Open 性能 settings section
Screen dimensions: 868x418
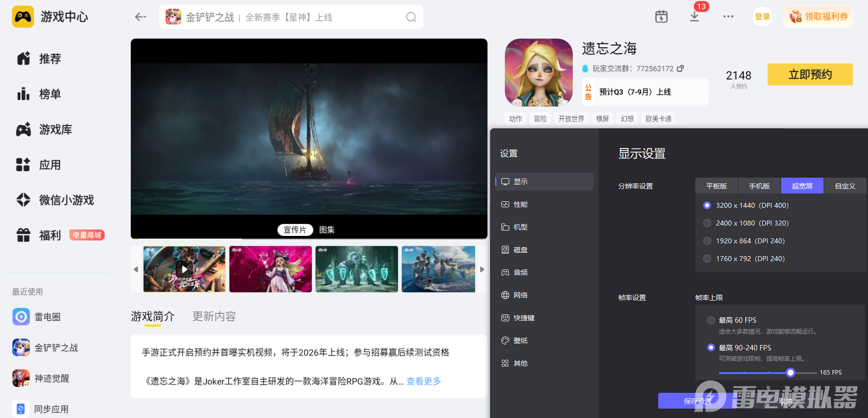coord(520,204)
